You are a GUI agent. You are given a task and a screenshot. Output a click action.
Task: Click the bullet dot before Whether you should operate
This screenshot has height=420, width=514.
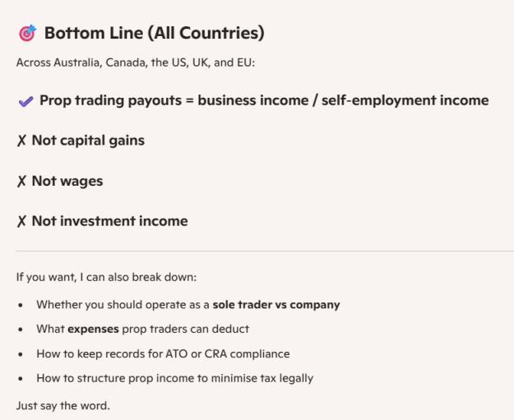[x=21, y=305]
